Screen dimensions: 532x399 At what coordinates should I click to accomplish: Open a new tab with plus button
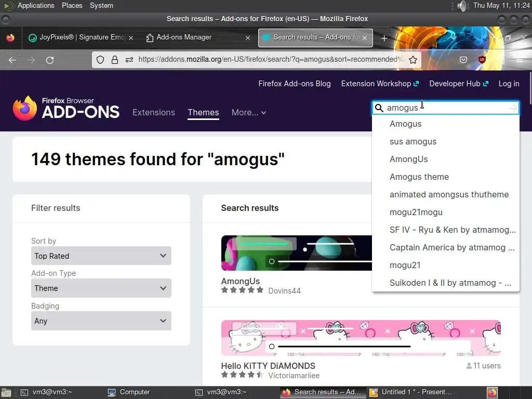pos(384,38)
